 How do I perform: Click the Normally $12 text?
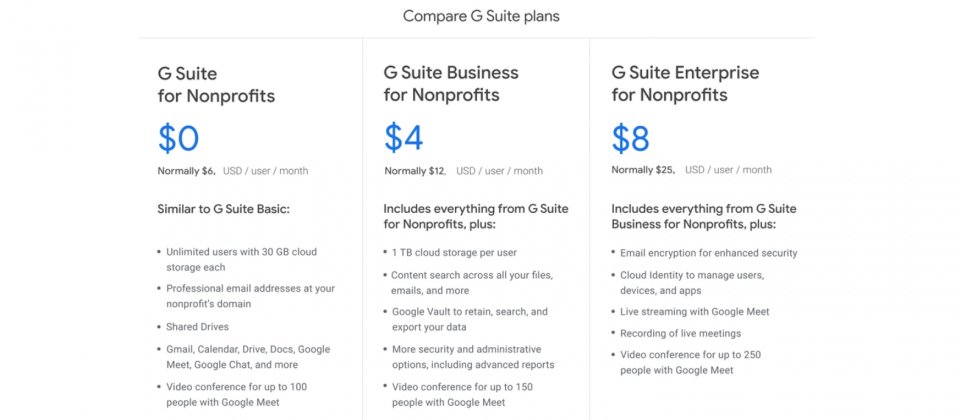[415, 171]
